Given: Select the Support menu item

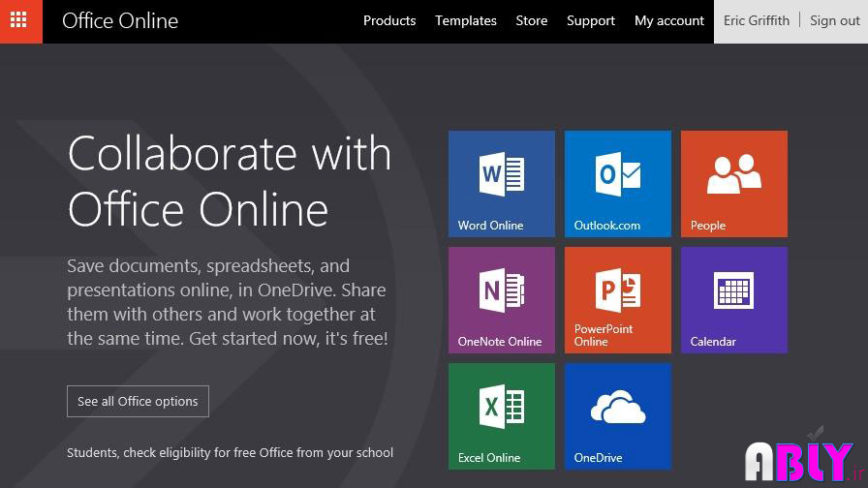Looking at the screenshot, I should (x=591, y=21).
